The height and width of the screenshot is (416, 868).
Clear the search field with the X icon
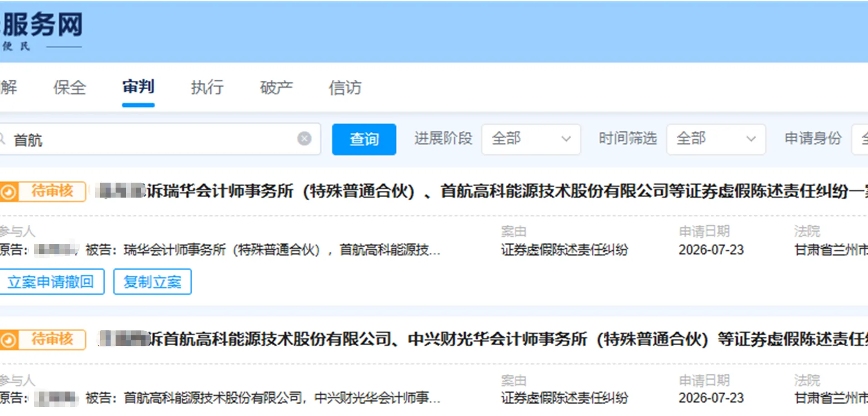click(x=304, y=139)
